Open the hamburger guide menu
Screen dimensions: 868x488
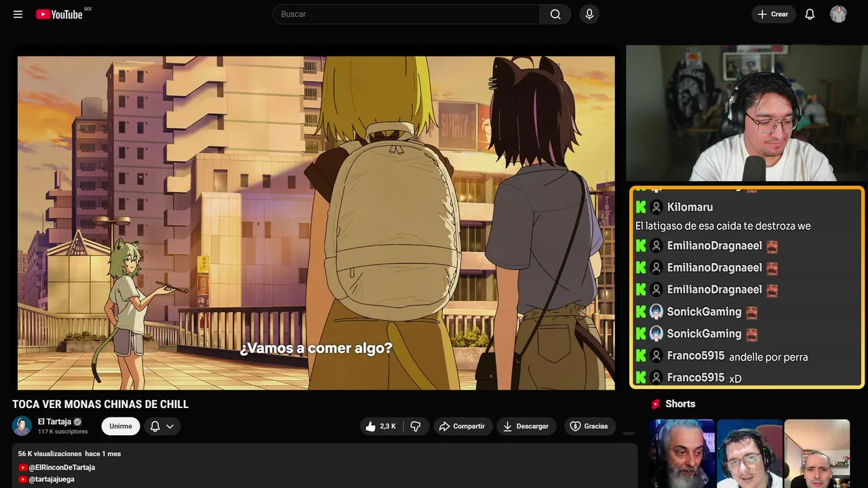pyautogui.click(x=18, y=14)
